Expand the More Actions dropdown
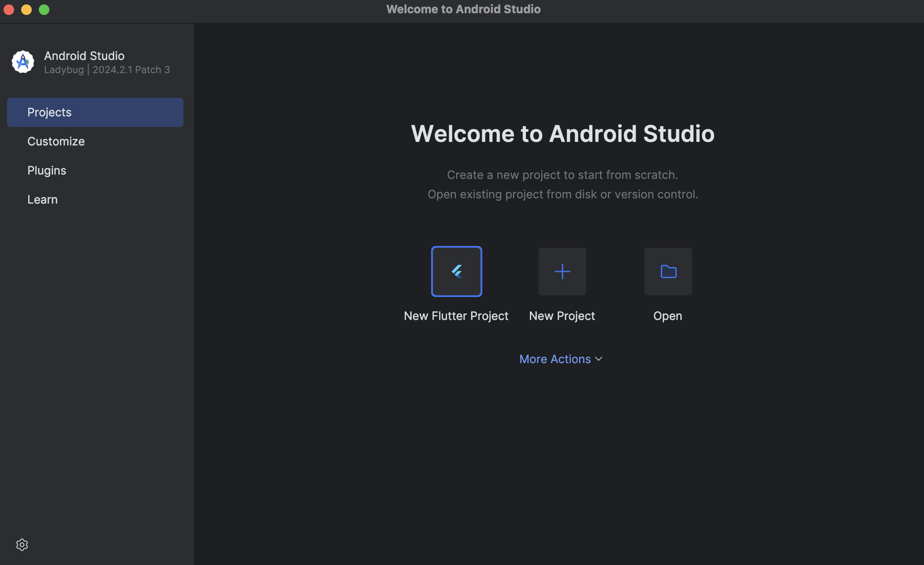Viewport: 924px width, 565px height. pyautogui.click(x=561, y=359)
